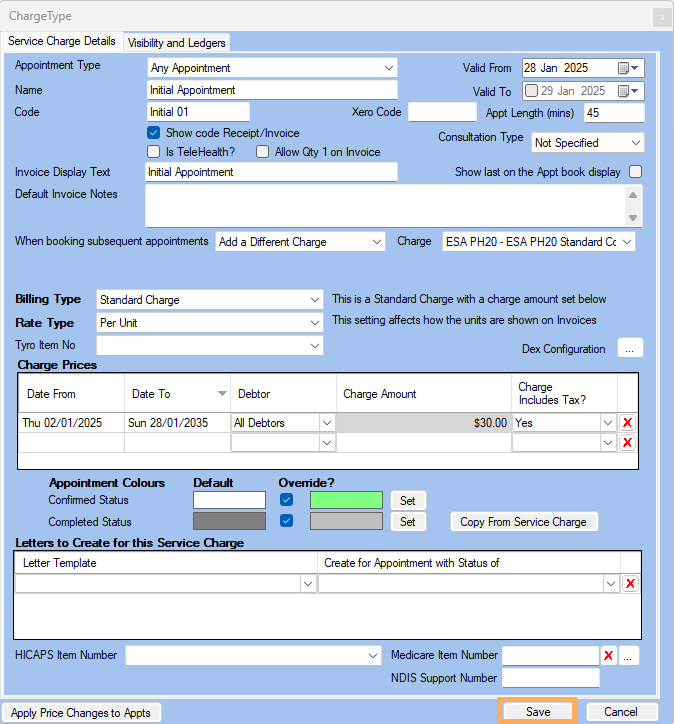Click Copy From Service Charge

(x=524, y=522)
